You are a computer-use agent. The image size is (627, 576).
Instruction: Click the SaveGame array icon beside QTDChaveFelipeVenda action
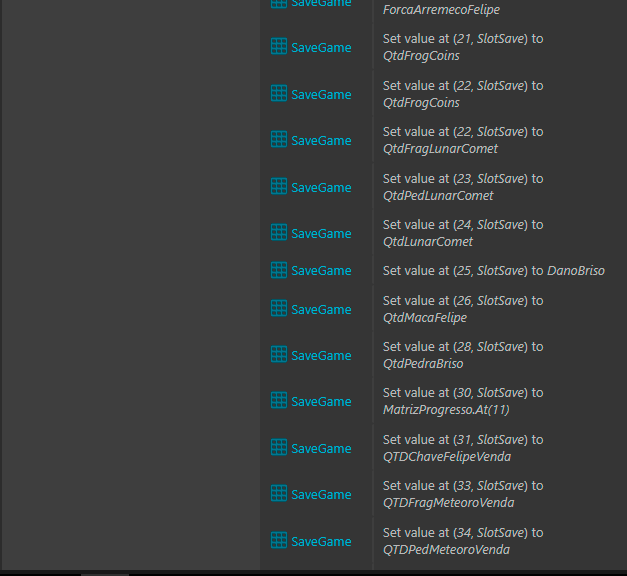279,448
